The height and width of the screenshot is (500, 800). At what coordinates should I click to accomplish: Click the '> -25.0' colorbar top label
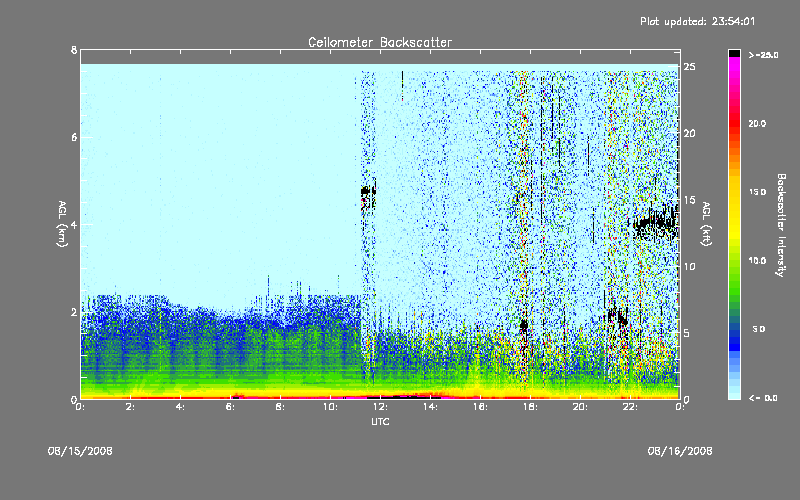click(763, 55)
